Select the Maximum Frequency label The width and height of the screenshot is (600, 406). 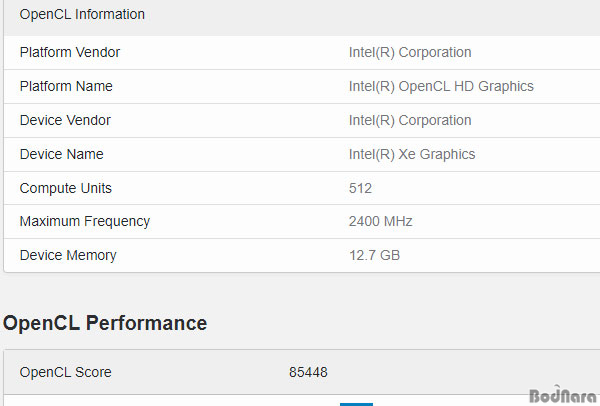tap(85, 222)
